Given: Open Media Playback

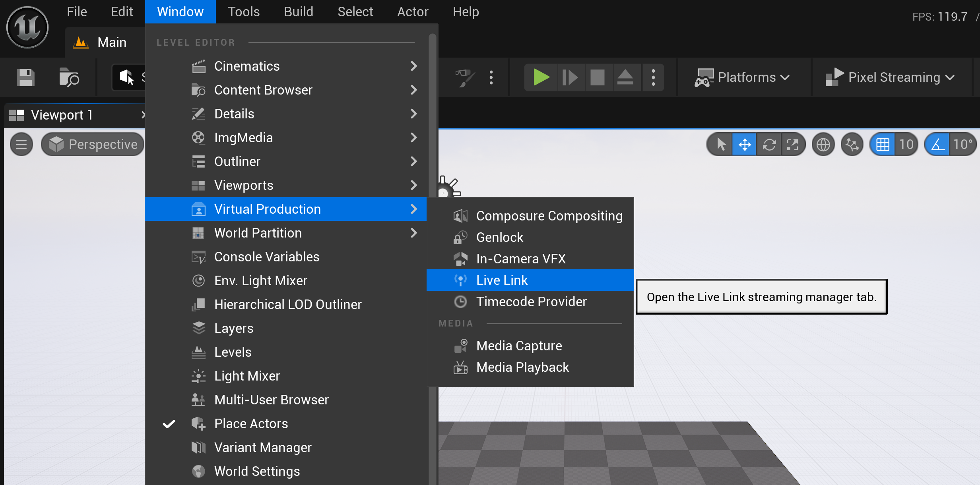Looking at the screenshot, I should pyautogui.click(x=530, y=367).
